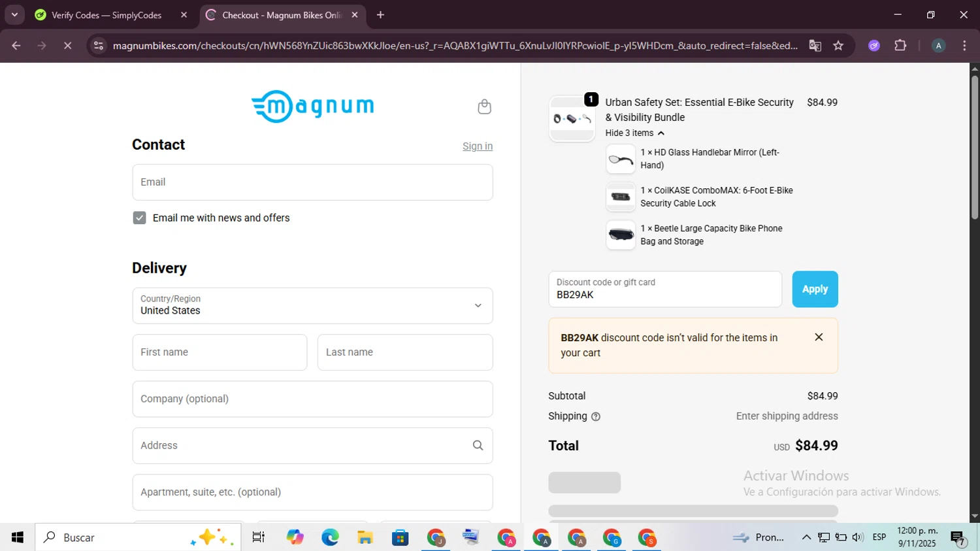980x551 pixels.
Task: Focus the Last name field
Action: [x=405, y=352]
